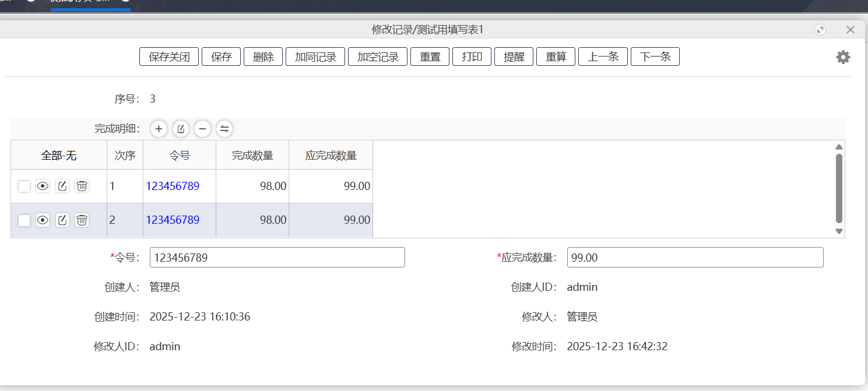This screenshot has width=868, height=391.
Task: Check the checkbox on row 2
Action: coord(24,220)
